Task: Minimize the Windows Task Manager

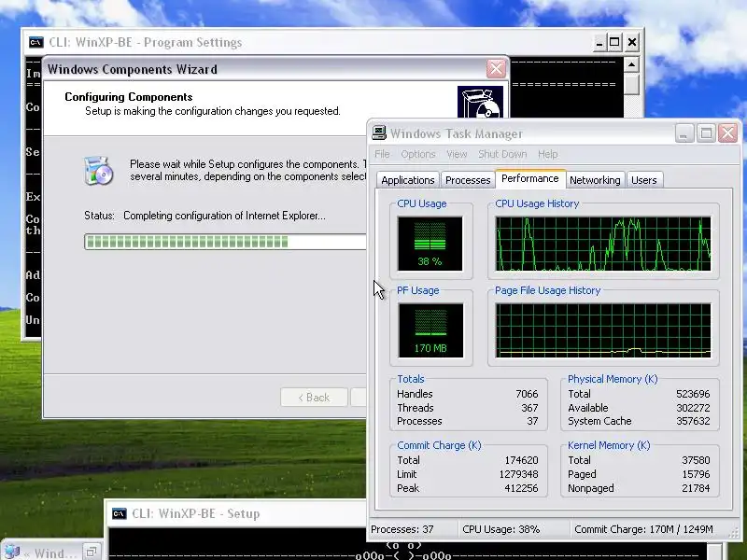Action: (684, 133)
